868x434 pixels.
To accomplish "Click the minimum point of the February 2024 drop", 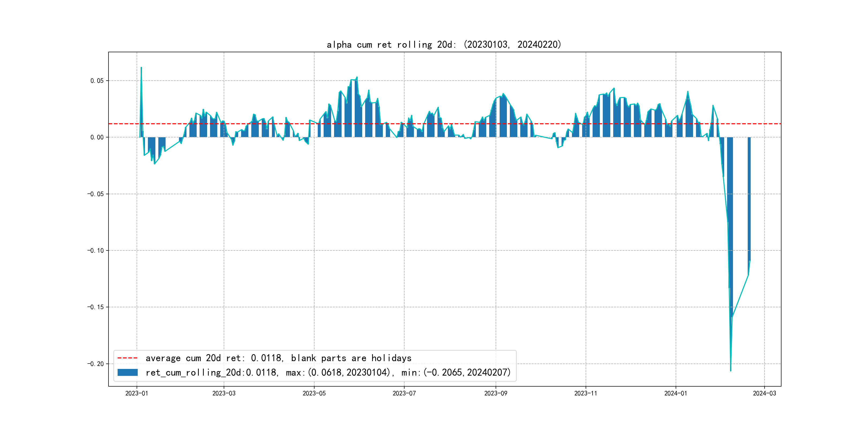I will pos(731,370).
